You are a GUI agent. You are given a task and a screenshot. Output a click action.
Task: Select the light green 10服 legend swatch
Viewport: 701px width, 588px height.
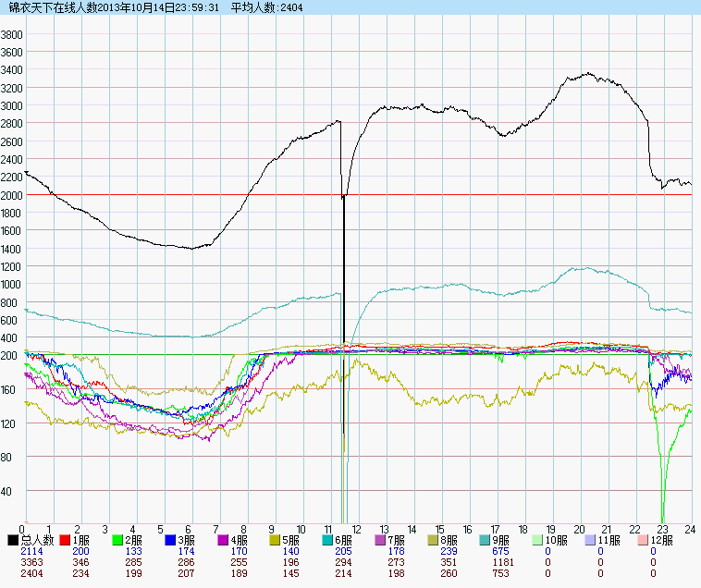point(539,540)
